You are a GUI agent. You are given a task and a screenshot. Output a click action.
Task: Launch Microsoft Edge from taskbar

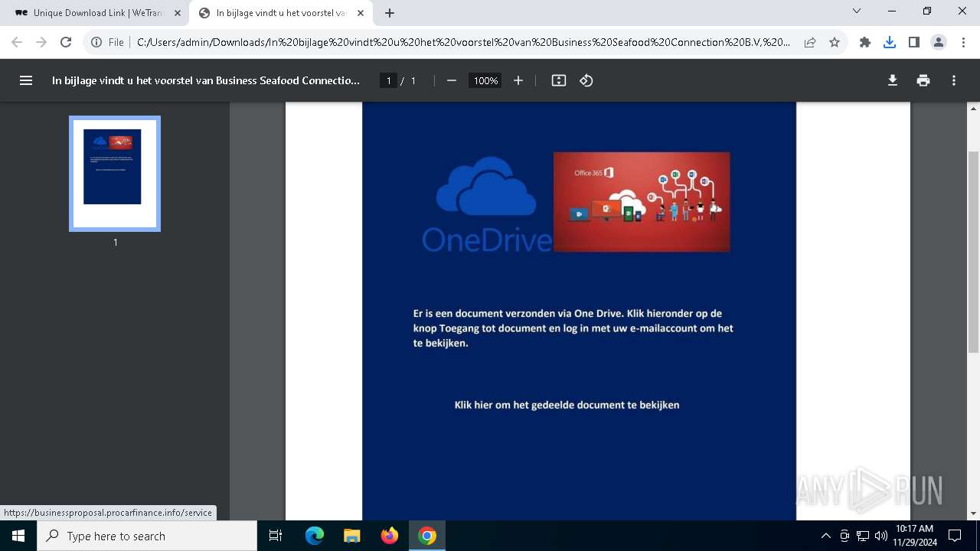pyautogui.click(x=315, y=536)
